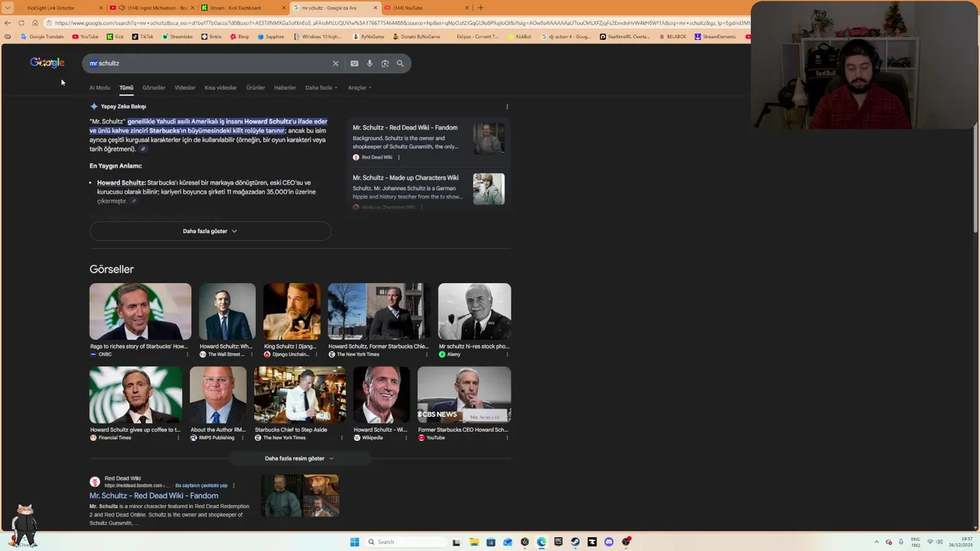
Task: Open the on-screen keyboard icon in search bar
Action: (354, 64)
